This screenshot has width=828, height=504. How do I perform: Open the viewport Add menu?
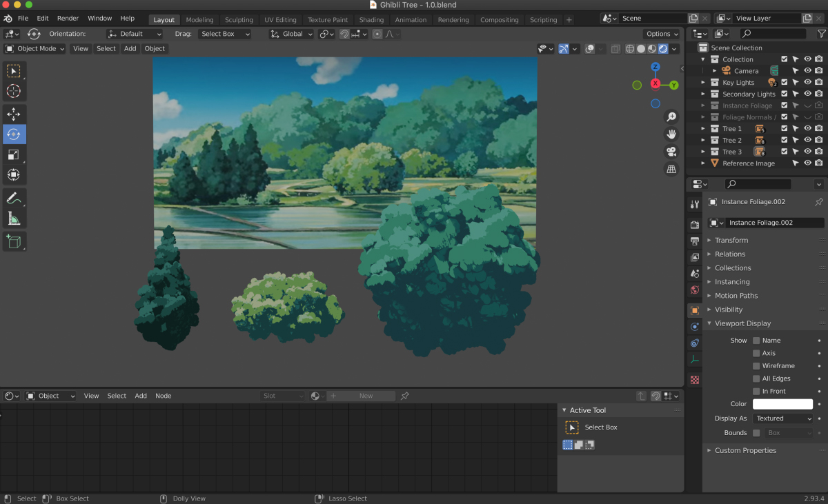point(130,49)
